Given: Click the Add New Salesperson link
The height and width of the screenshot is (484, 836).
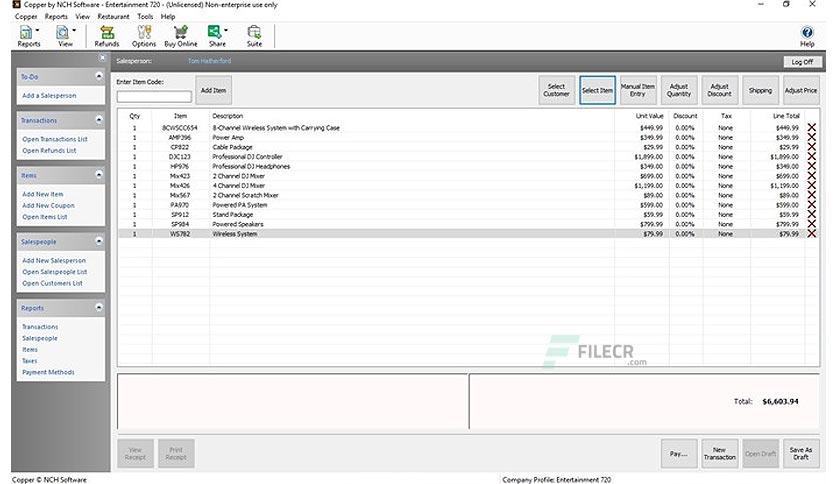Looking at the screenshot, I should point(54,261).
